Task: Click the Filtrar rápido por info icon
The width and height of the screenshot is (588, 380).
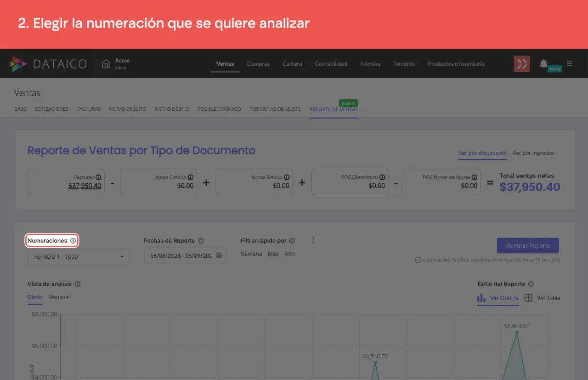Action: point(292,241)
